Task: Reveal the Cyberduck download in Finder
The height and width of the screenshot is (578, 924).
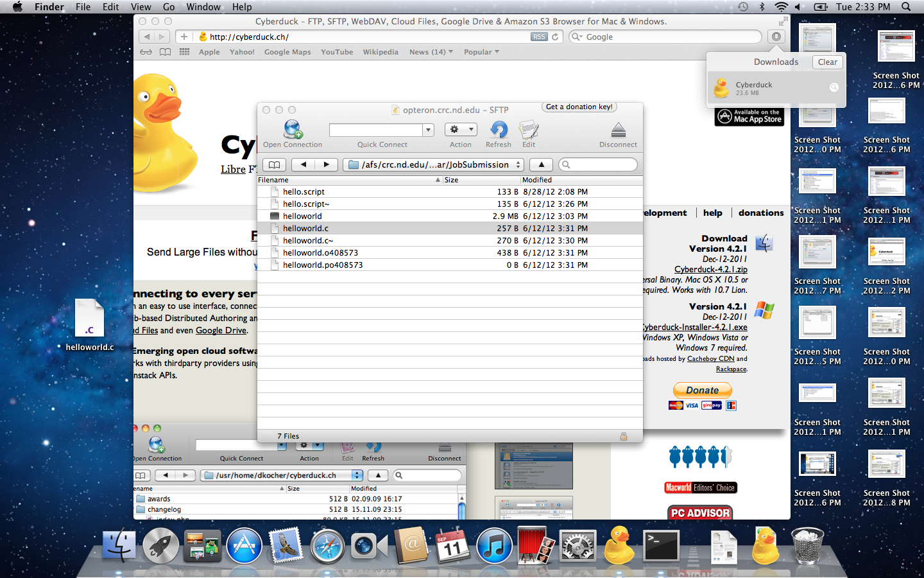Action: (834, 88)
